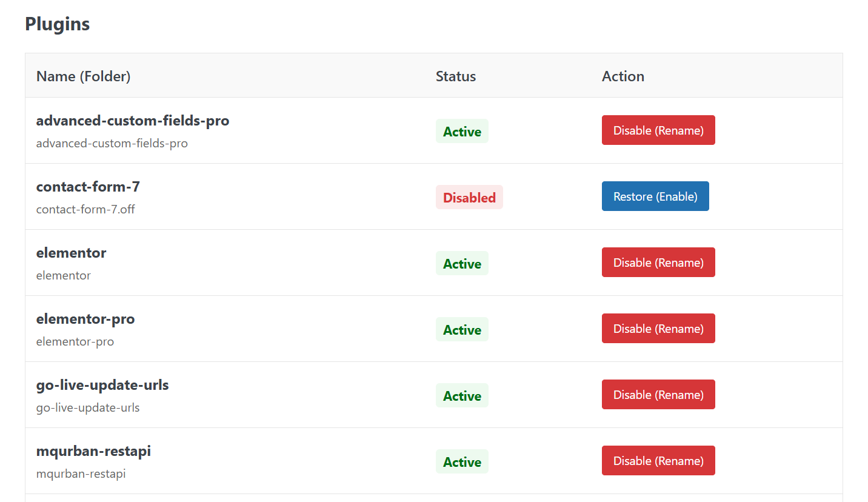The image size is (868, 502).
Task: Click the Disabled status badge for contact-form-7
Action: (x=469, y=197)
